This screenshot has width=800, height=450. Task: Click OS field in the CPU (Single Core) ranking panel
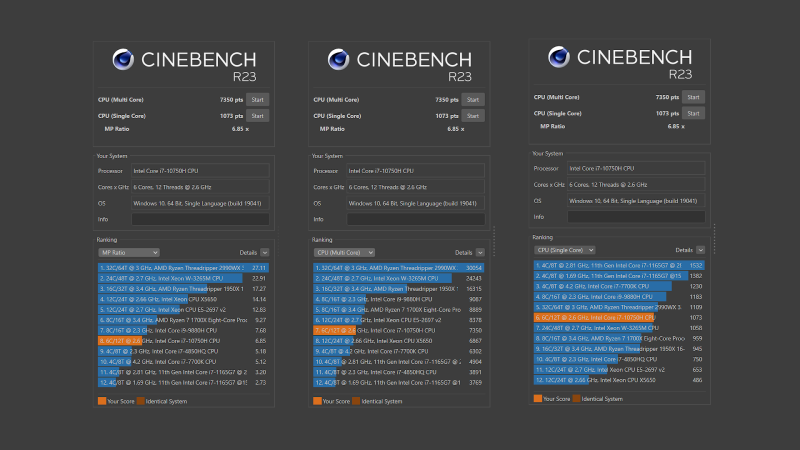point(636,201)
